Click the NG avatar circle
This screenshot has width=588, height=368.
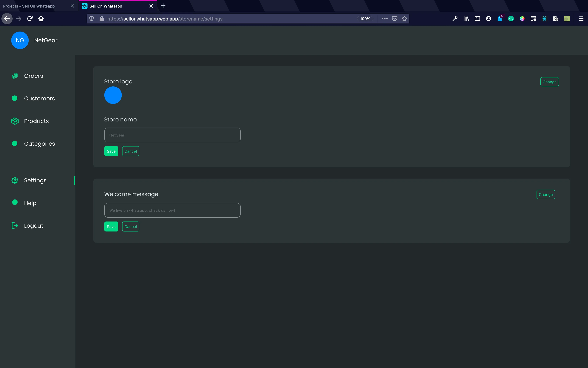20,40
